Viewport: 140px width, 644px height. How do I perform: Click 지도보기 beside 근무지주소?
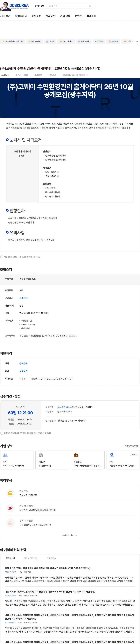click(x=72, y=336)
